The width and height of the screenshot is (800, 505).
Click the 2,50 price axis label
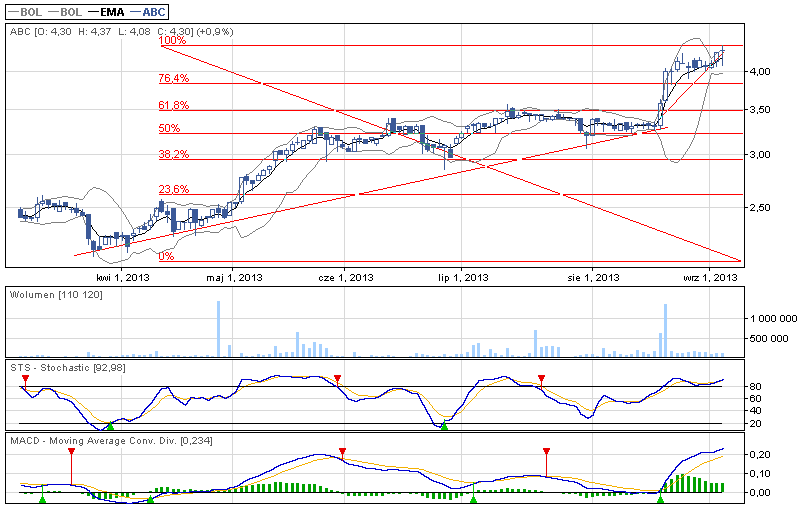point(761,208)
